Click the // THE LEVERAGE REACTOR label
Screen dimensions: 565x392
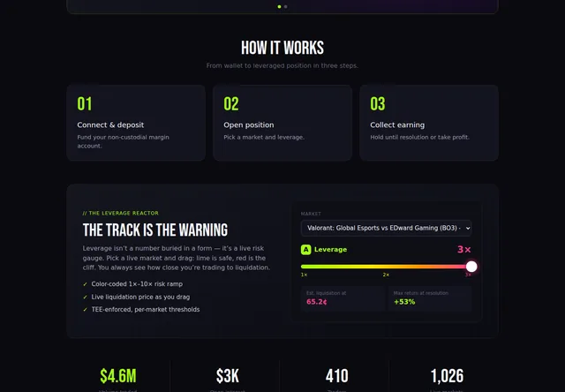pyautogui.click(x=121, y=213)
